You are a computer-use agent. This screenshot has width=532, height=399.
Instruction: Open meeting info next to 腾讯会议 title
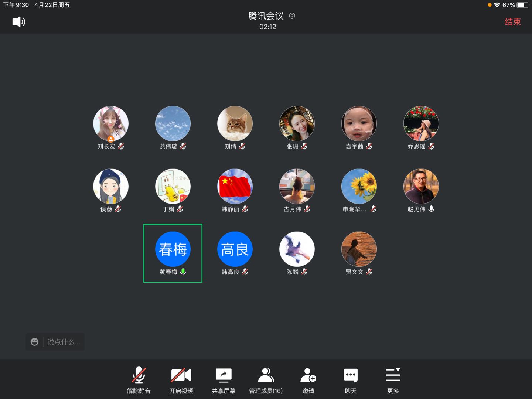click(x=292, y=16)
